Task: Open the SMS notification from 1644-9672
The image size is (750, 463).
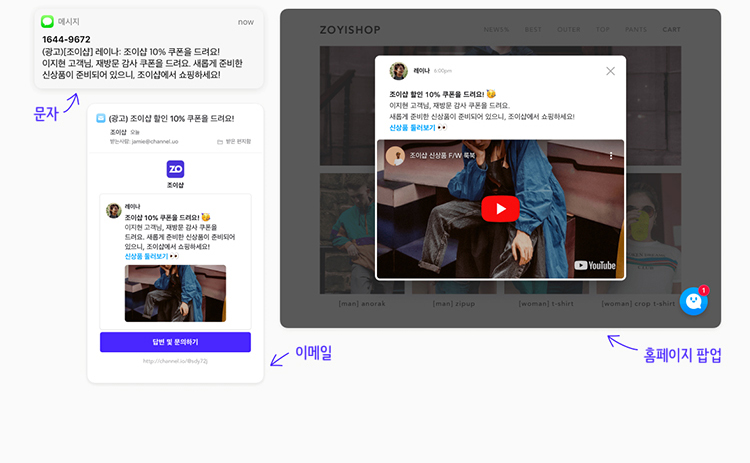Action: coord(149,49)
